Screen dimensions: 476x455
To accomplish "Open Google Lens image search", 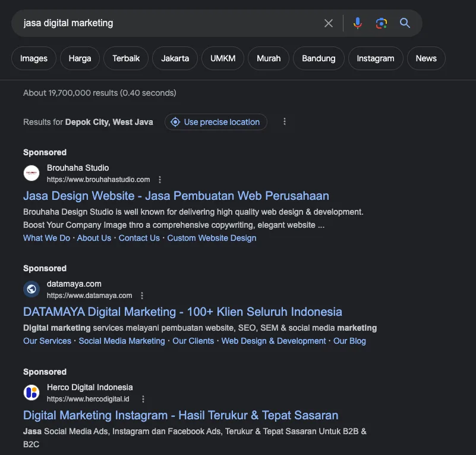I will [381, 23].
